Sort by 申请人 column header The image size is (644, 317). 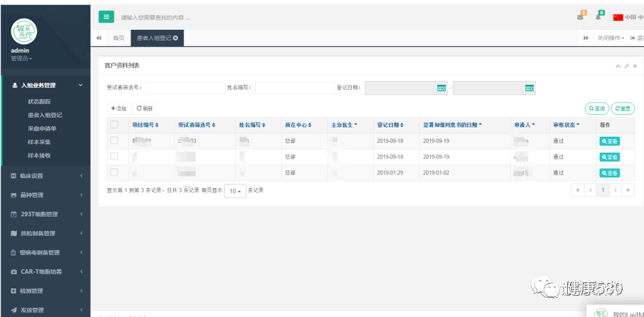(x=524, y=125)
